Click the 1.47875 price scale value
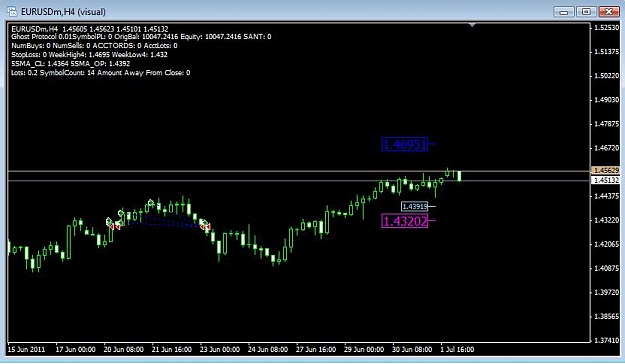The height and width of the screenshot is (364, 625). click(x=606, y=124)
